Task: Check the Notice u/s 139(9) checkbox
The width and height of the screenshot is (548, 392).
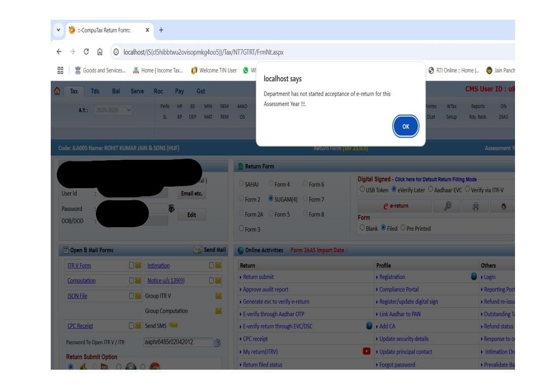Action: [x=211, y=280]
